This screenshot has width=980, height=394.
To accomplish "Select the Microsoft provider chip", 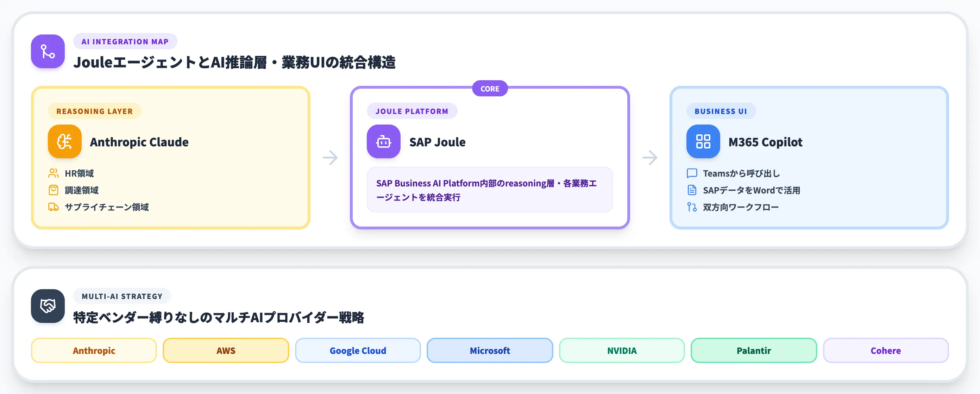I will tap(490, 350).
